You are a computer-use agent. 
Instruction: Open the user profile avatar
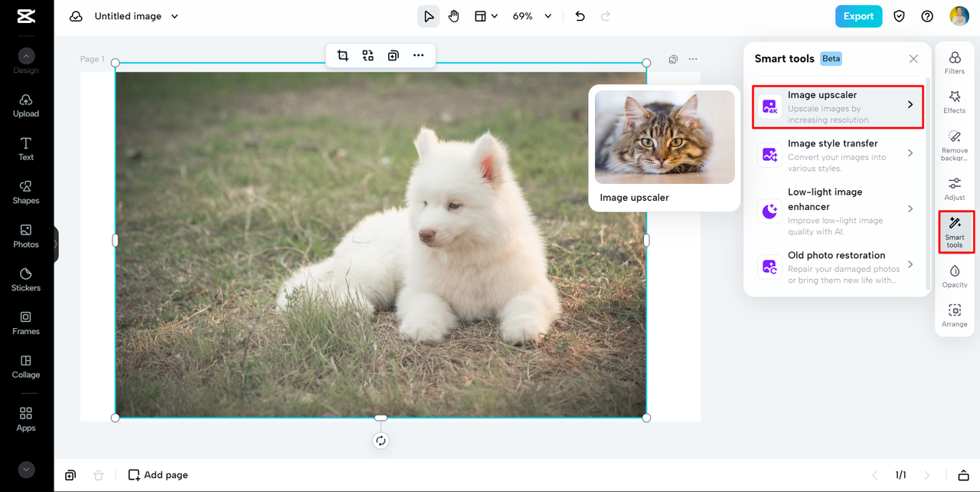pyautogui.click(x=959, y=16)
